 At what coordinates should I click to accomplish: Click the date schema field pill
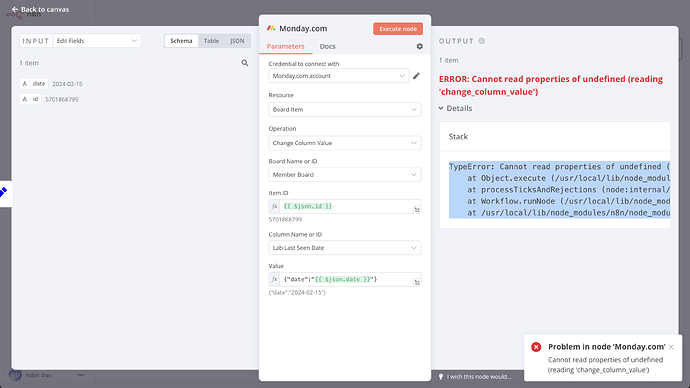click(x=34, y=84)
